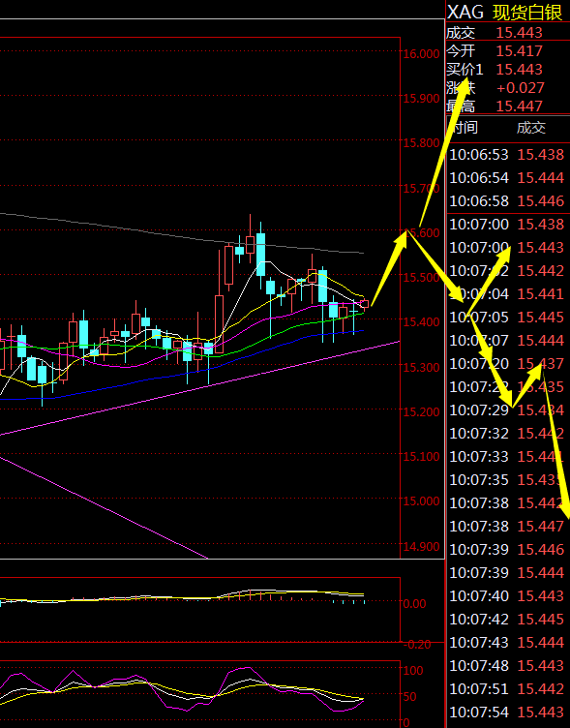This screenshot has width=570, height=728.
Task: Select the 10:06:53 trade row
Action: 507,155
